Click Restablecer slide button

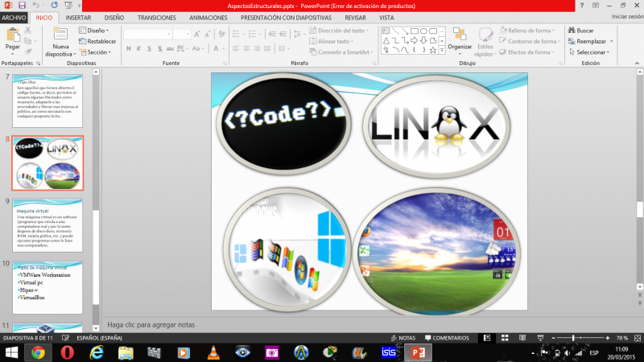97,41
